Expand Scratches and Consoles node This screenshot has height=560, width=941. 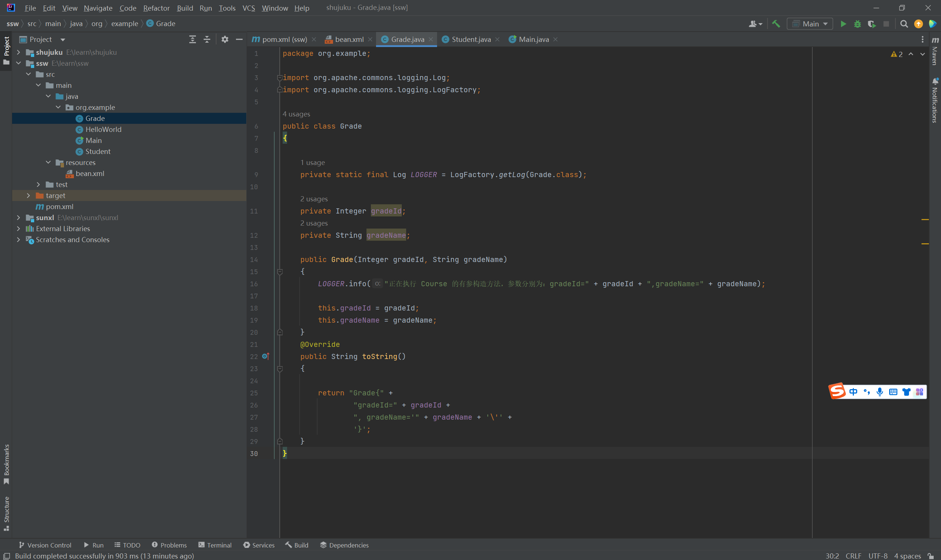[18, 239]
